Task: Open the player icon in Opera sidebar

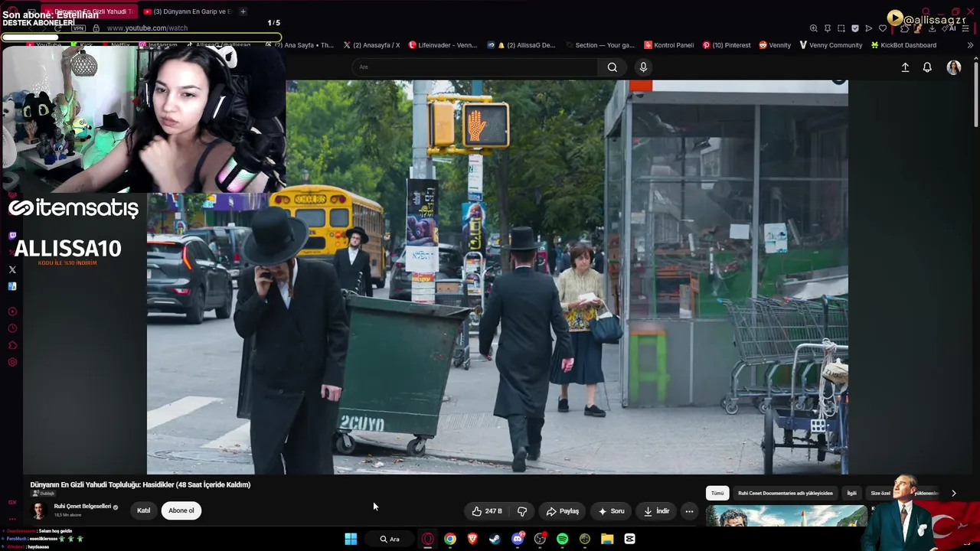Action: pyautogui.click(x=12, y=311)
